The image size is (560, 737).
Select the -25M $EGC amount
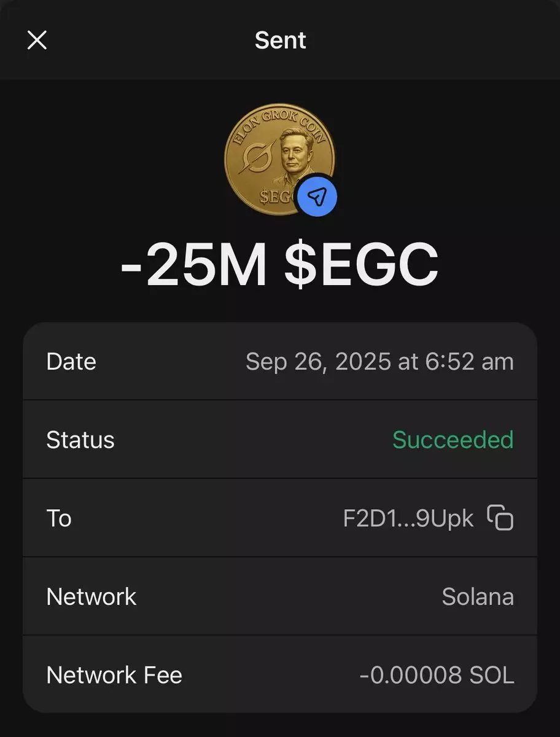(279, 265)
